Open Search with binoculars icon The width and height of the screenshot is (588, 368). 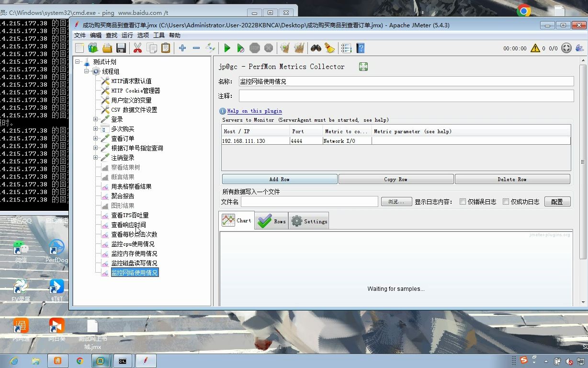coord(316,48)
